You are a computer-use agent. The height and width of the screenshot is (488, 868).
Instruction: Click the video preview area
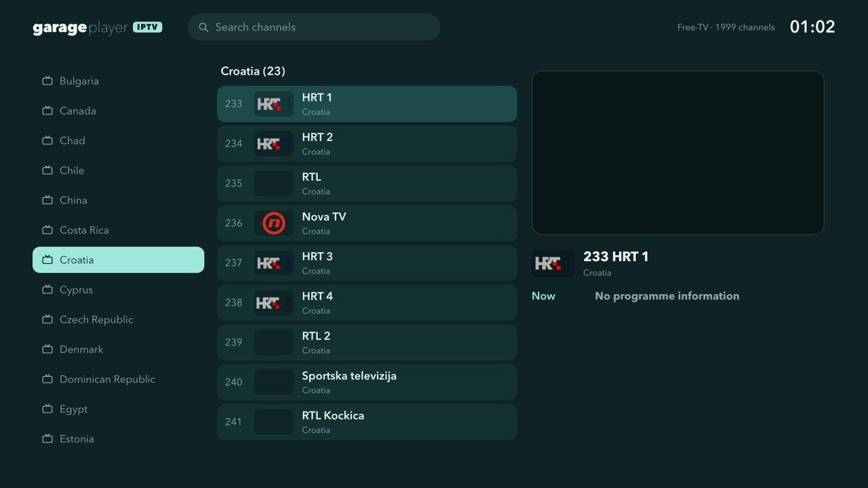[678, 152]
